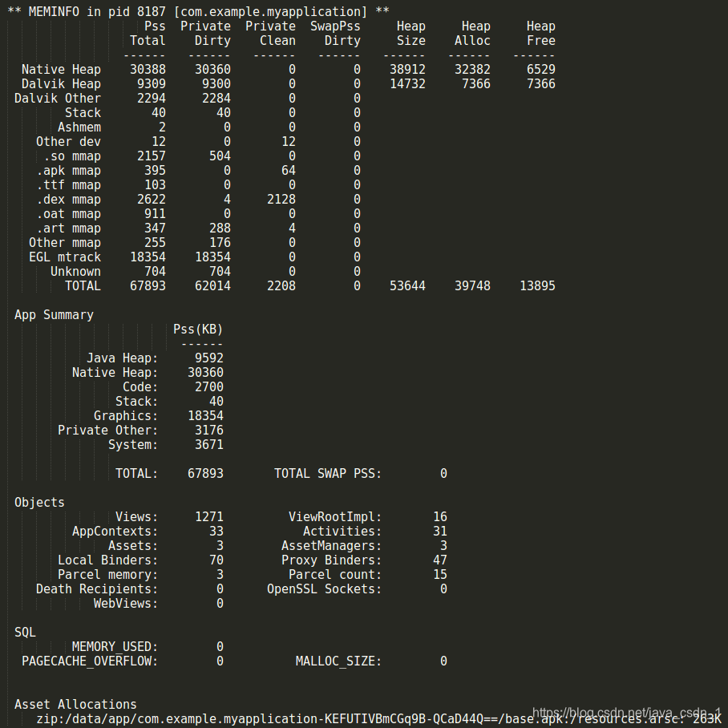Select the Other dev row label
Screen dimensions: 728x728
tap(68, 142)
